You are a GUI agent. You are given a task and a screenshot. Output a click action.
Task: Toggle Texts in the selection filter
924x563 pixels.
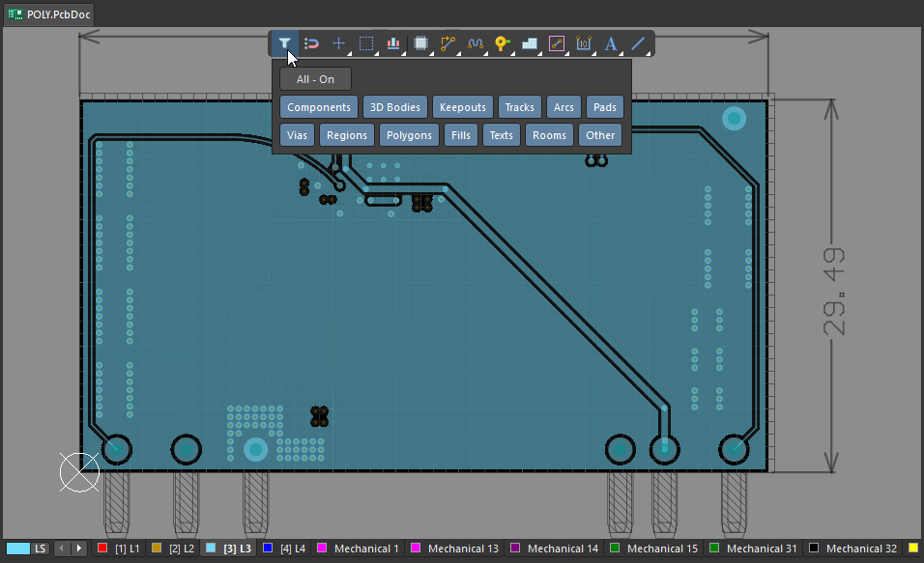coord(502,135)
